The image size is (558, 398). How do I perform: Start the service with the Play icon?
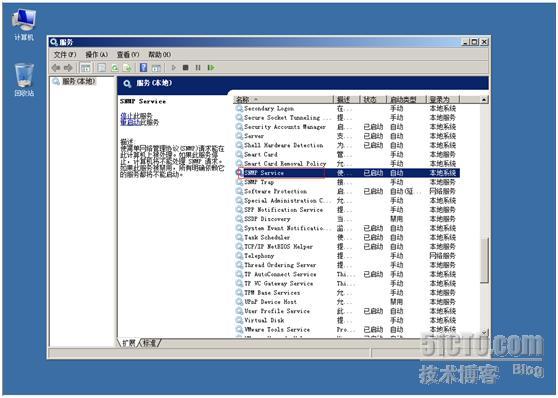point(174,67)
